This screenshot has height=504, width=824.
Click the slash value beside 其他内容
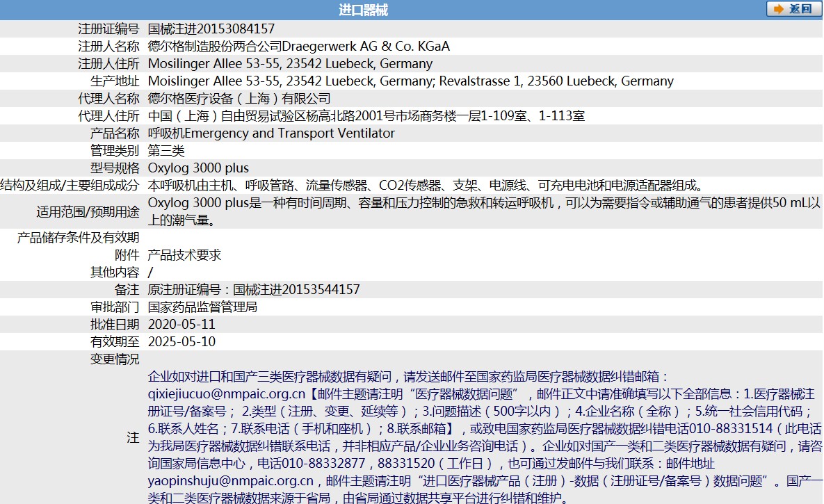click(x=150, y=273)
